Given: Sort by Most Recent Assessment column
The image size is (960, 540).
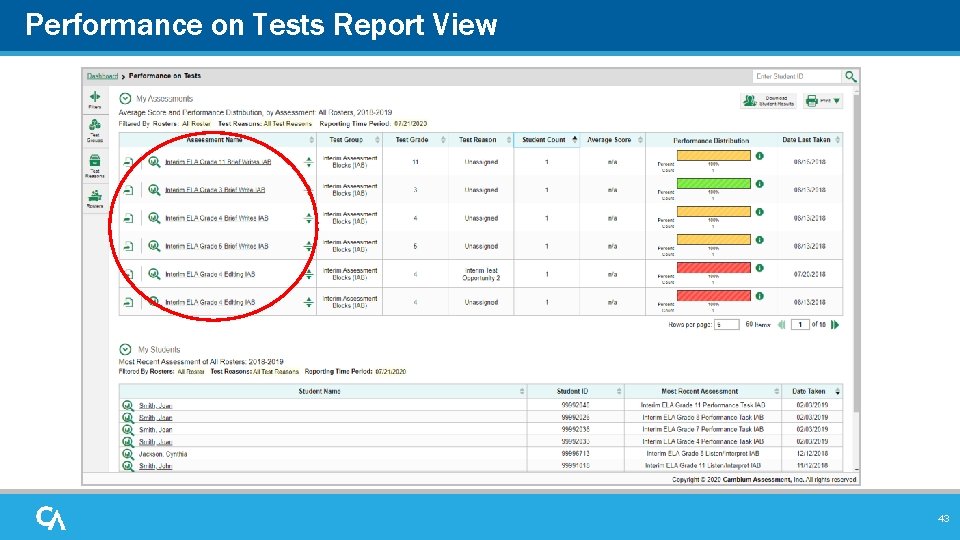Looking at the screenshot, I should tap(776, 391).
